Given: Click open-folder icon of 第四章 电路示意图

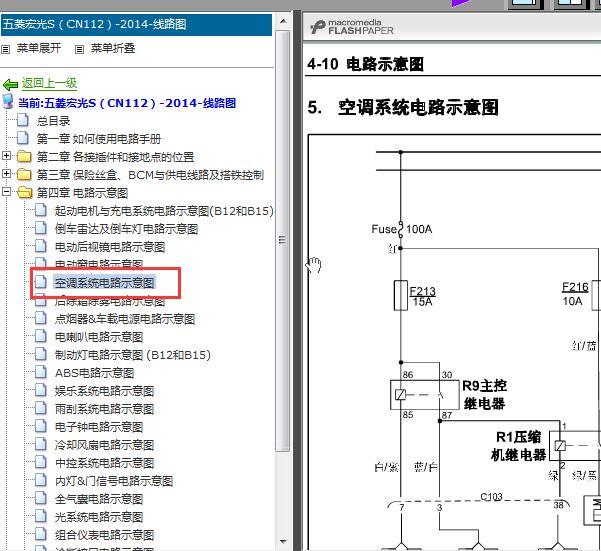Looking at the screenshot, I should [24, 192].
